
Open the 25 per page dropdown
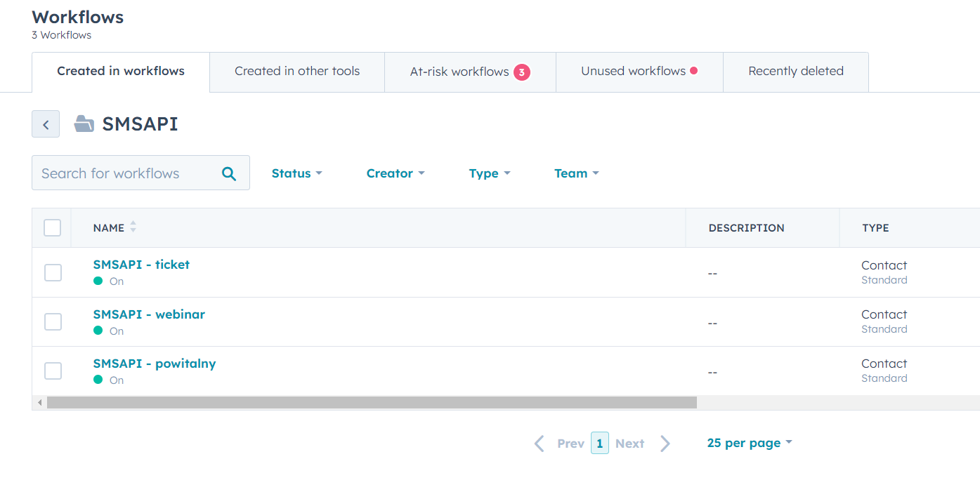click(750, 444)
